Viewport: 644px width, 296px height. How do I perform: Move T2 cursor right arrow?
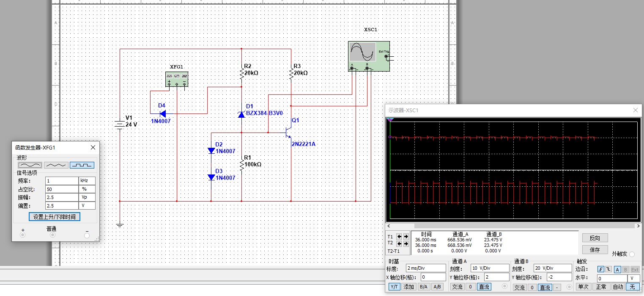[406, 243]
